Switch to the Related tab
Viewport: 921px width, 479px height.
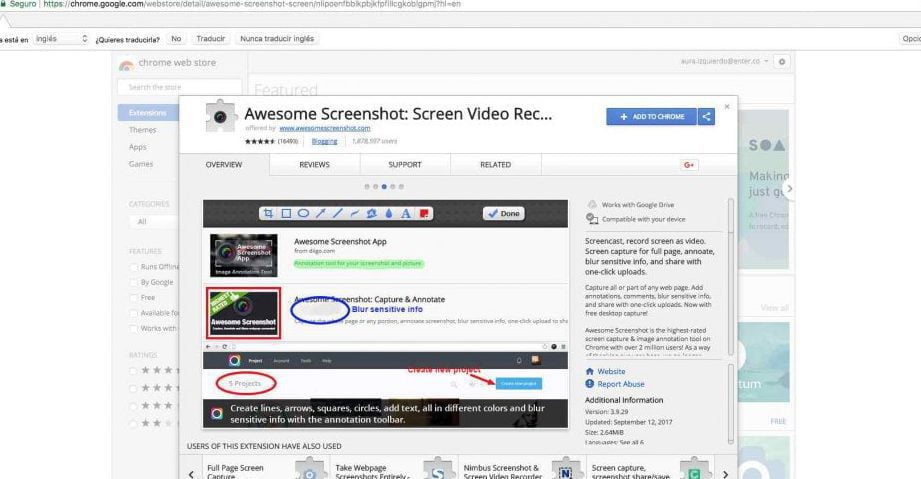[495, 165]
